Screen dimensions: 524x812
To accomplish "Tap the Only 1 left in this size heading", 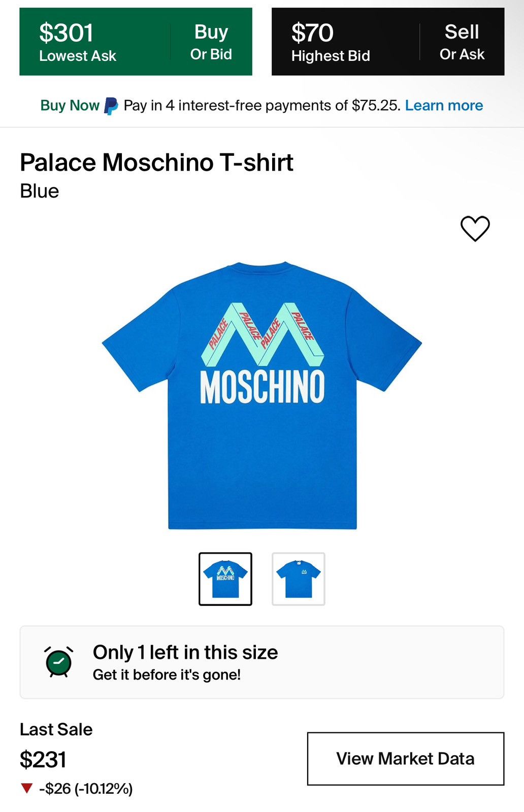I will click(x=185, y=653).
